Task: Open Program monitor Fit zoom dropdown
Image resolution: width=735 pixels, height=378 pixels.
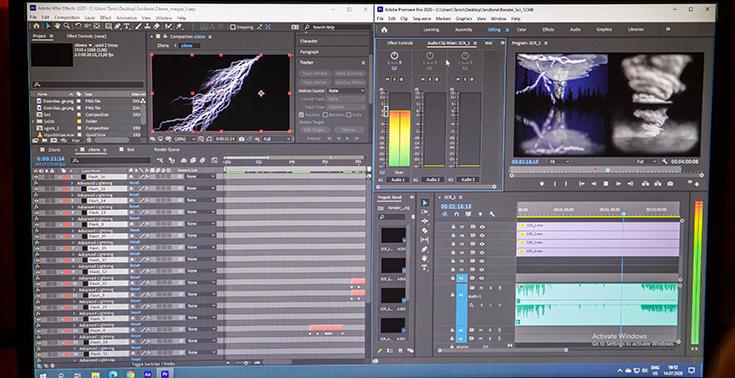Action: 560,162
